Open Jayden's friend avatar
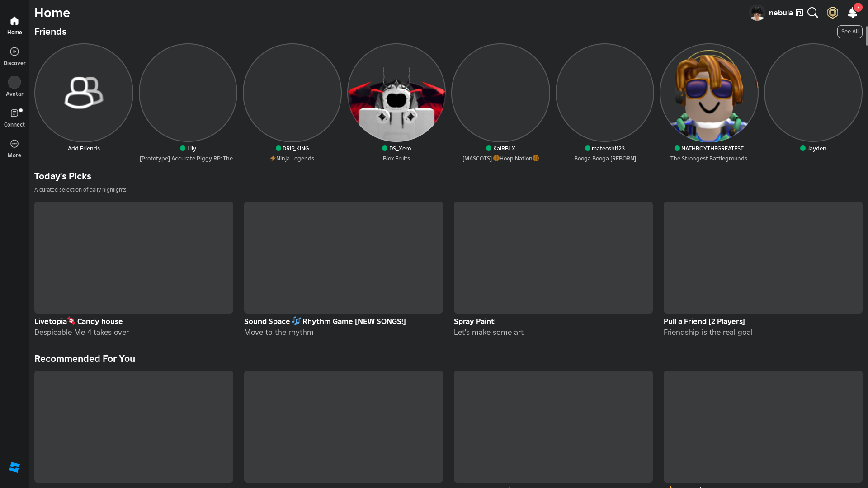 [813, 93]
